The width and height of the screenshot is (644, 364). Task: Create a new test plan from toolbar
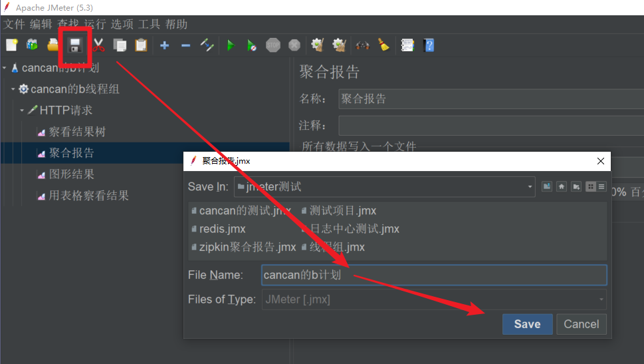[x=11, y=45]
